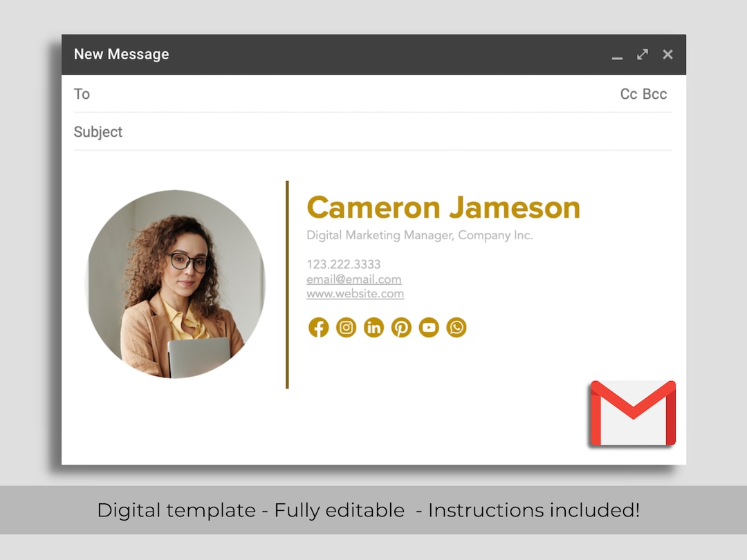Select the name Cameron Jameson
Screen dimensions: 747x560
tap(443, 207)
